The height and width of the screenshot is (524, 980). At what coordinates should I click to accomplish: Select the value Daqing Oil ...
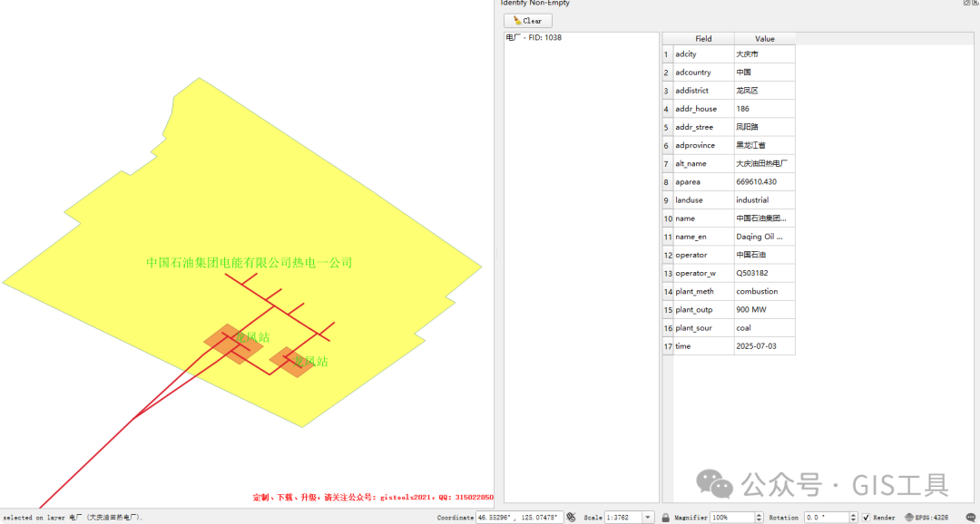coord(764,237)
